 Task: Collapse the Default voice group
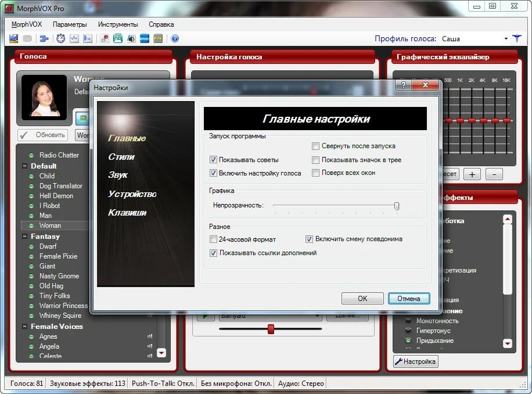(24, 166)
